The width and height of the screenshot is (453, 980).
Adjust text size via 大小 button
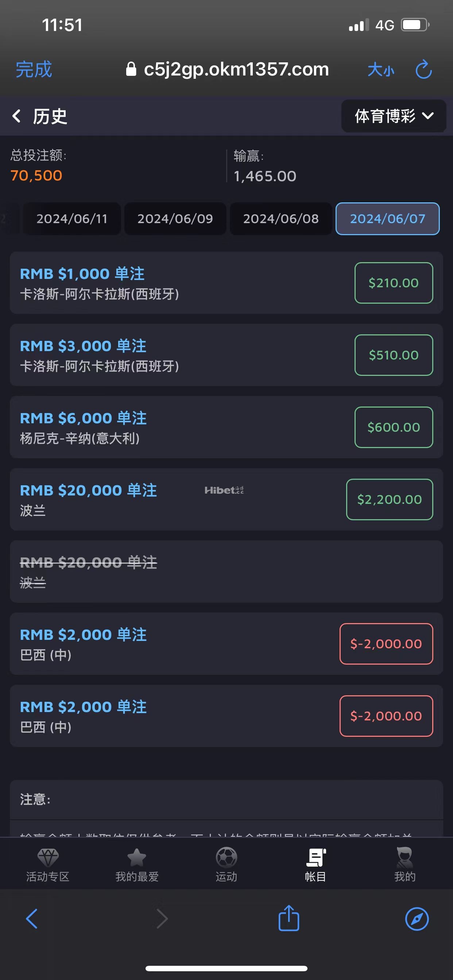381,70
